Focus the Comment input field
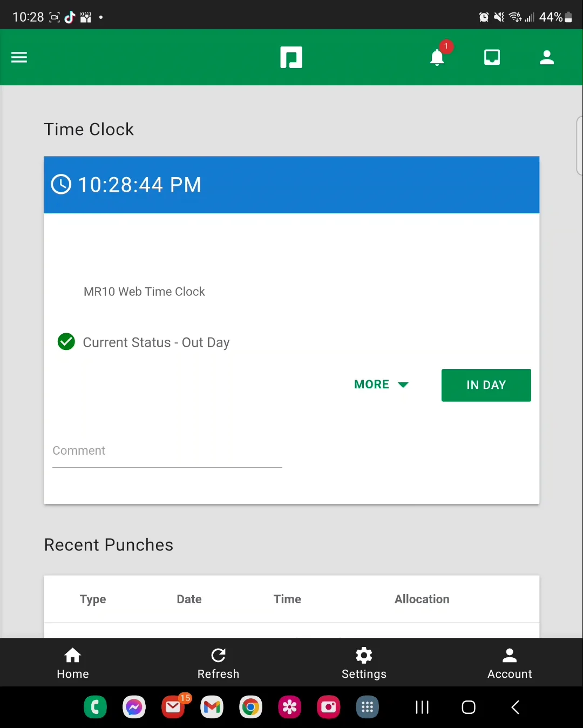The width and height of the screenshot is (583, 728). click(167, 451)
